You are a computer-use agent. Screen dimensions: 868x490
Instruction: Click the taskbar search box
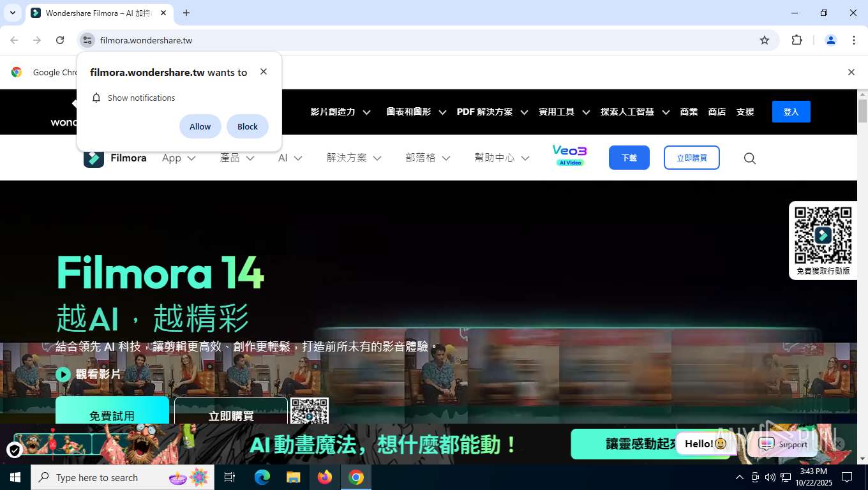point(123,477)
